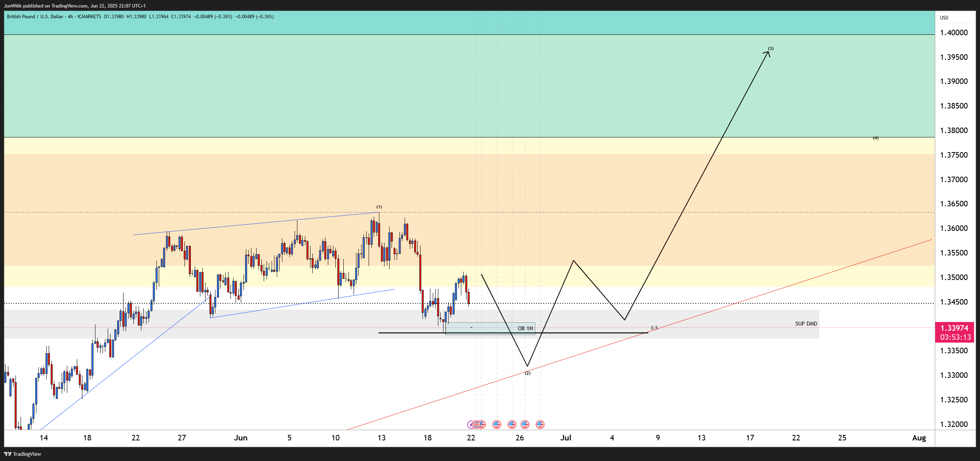Click the 27 date label on time axis

coord(182,438)
